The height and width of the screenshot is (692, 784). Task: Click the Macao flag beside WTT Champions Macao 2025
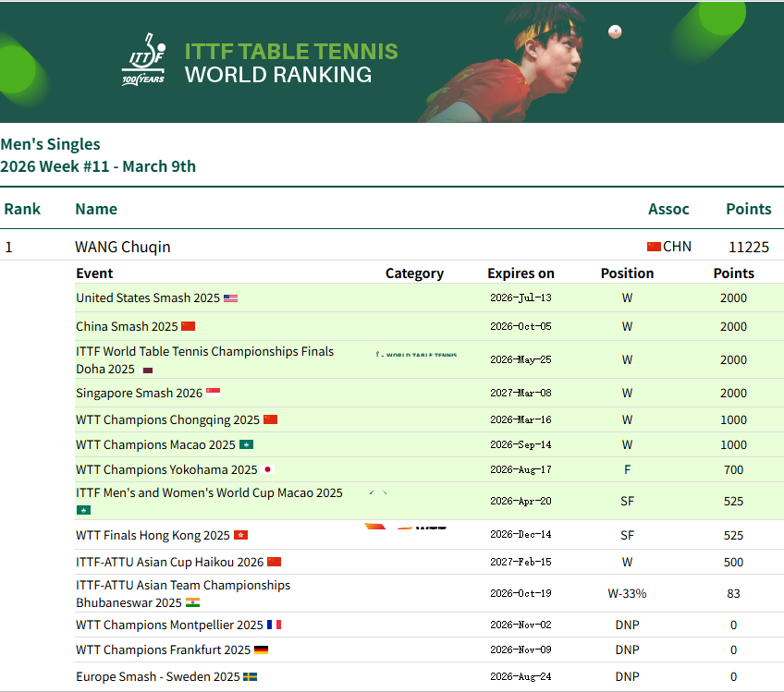click(247, 444)
